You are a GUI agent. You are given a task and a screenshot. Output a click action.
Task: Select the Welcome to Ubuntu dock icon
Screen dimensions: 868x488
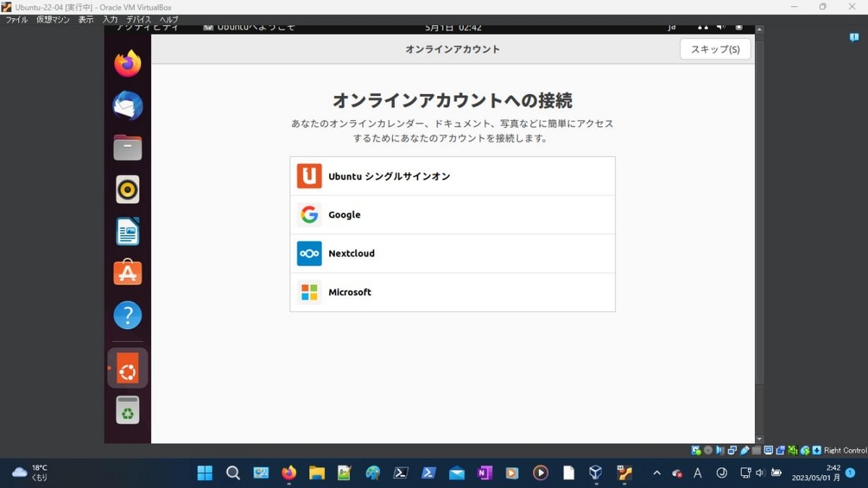128,368
